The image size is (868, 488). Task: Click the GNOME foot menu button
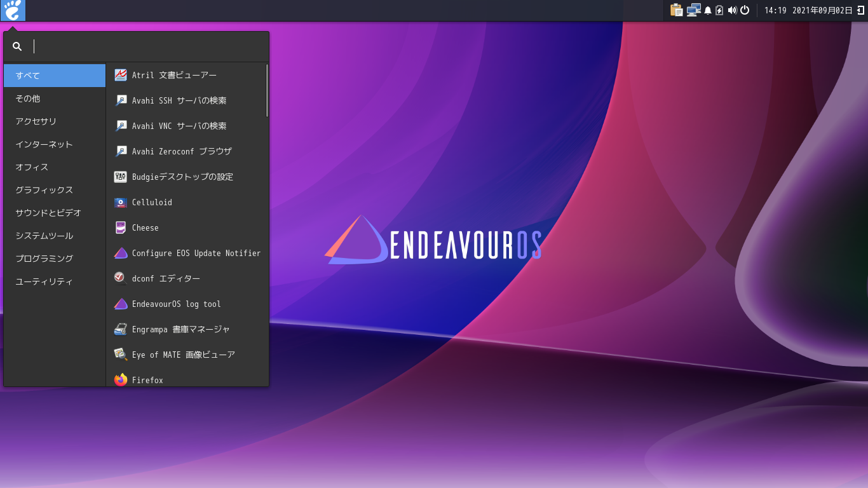[x=13, y=10]
